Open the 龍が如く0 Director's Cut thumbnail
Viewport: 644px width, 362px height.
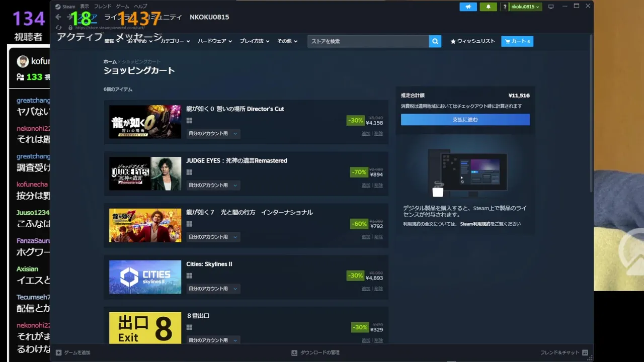[x=145, y=122]
